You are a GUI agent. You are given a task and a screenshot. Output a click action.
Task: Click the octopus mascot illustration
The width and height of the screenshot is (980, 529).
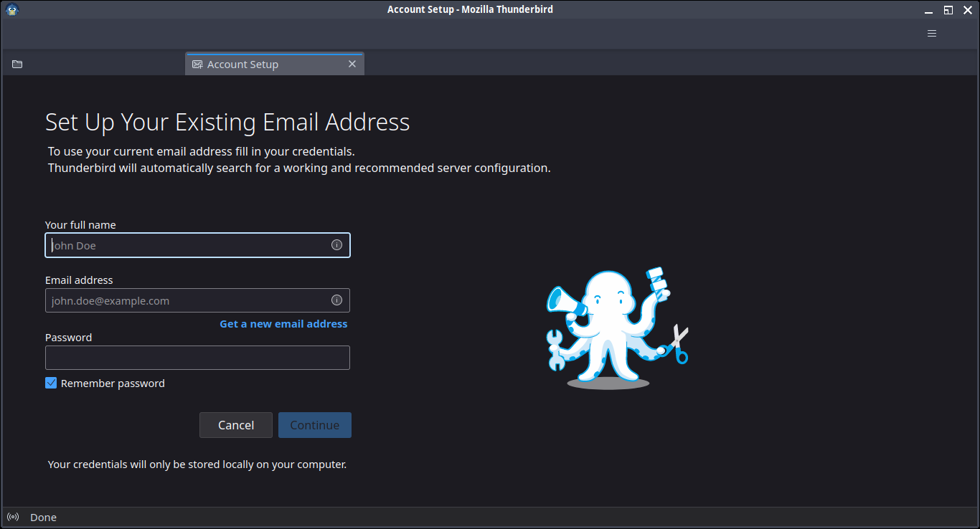(x=617, y=328)
